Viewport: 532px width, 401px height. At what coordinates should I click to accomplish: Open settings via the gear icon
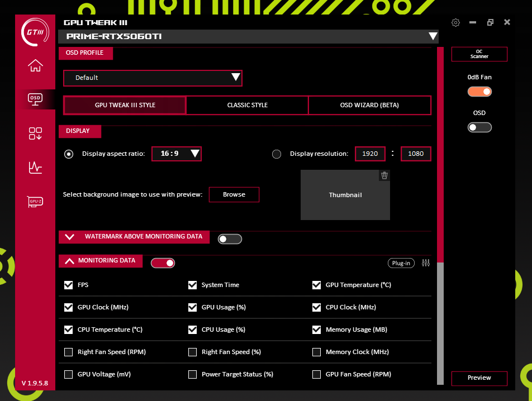455,22
